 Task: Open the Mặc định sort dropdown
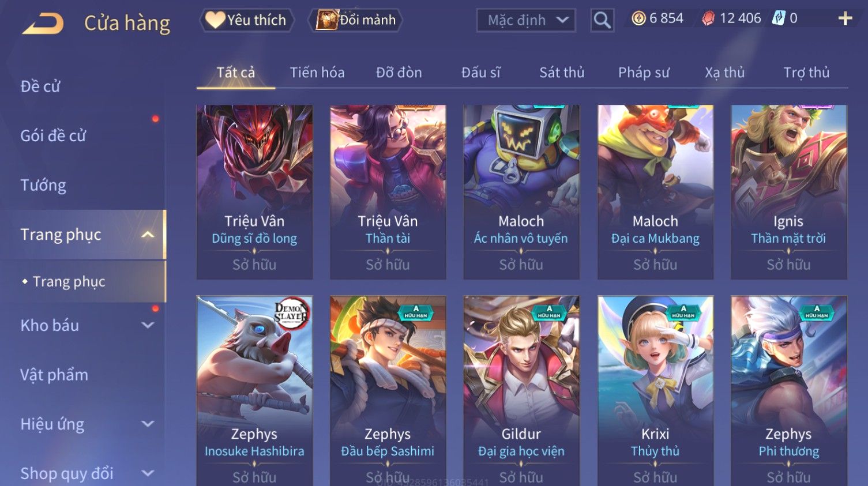pos(526,20)
